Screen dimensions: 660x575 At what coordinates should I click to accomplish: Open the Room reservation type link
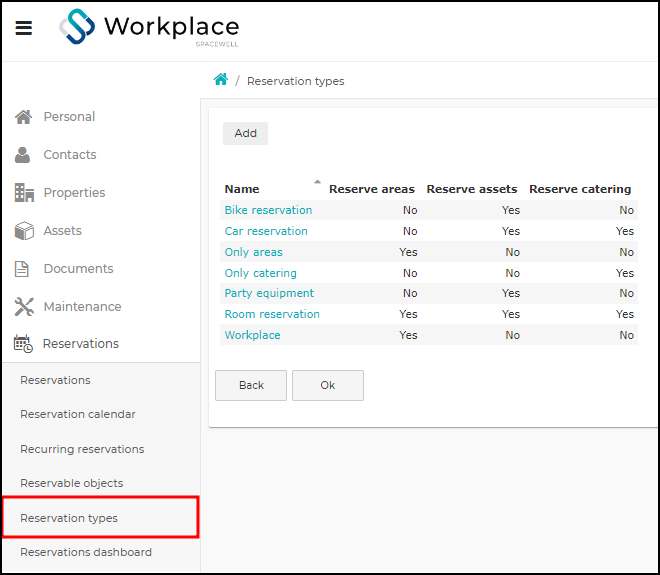click(x=272, y=314)
